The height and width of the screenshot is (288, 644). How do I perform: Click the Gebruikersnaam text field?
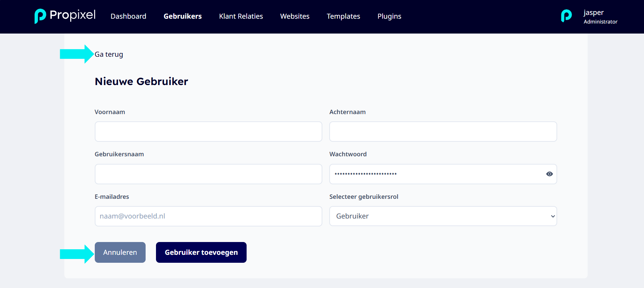(x=209, y=174)
